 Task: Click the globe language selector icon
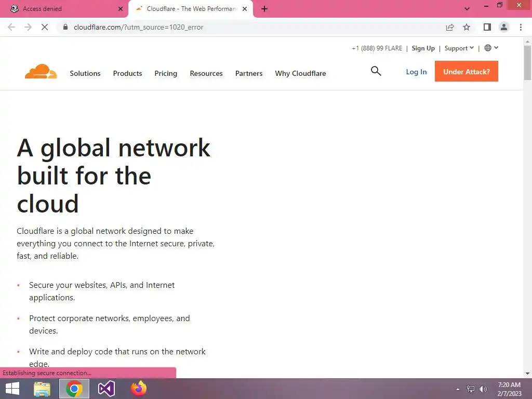click(x=487, y=48)
